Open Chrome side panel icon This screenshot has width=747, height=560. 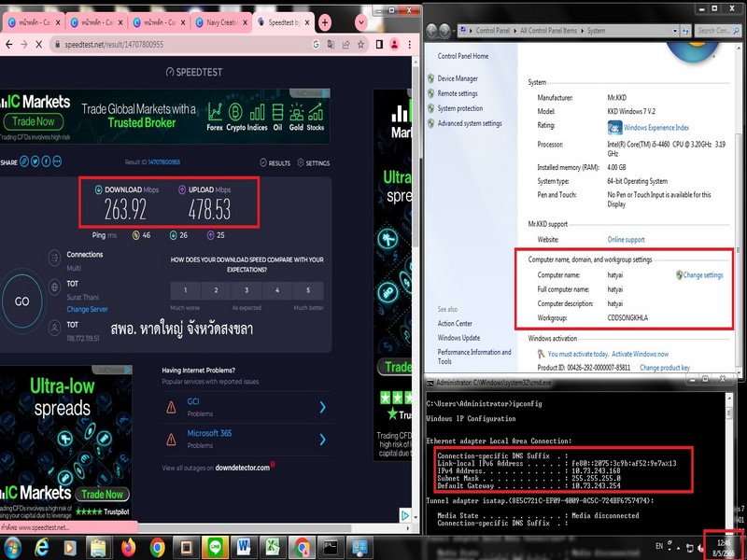pyautogui.click(x=379, y=44)
